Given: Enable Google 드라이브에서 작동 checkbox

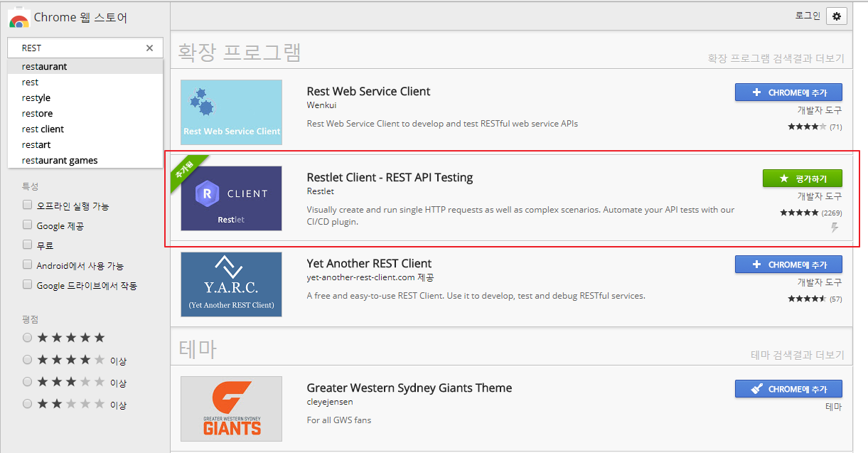Looking at the screenshot, I should 28,284.
